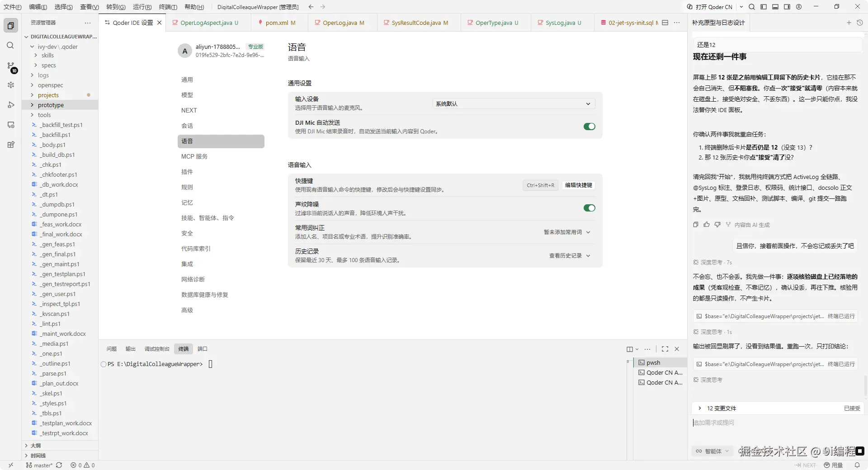Give thumbs up to AI response
This screenshot has width=868, height=470.
pyautogui.click(x=707, y=225)
